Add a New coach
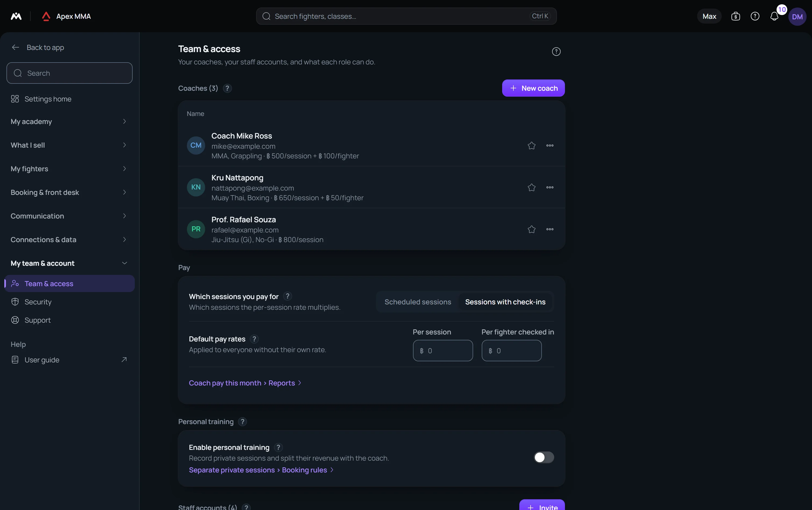This screenshot has width=812, height=510. (x=533, y=88)
